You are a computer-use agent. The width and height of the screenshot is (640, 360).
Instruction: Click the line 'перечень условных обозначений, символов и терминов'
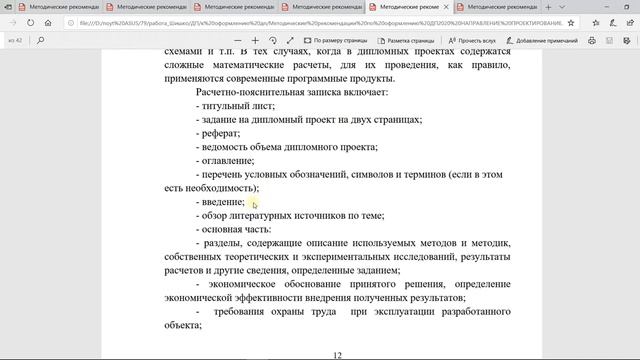(x=324, y=175)
